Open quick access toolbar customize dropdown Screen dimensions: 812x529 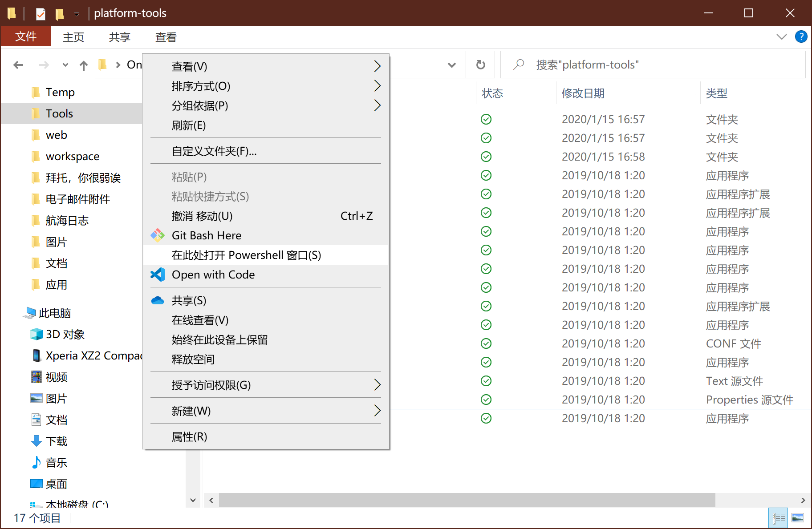point(77,14)
